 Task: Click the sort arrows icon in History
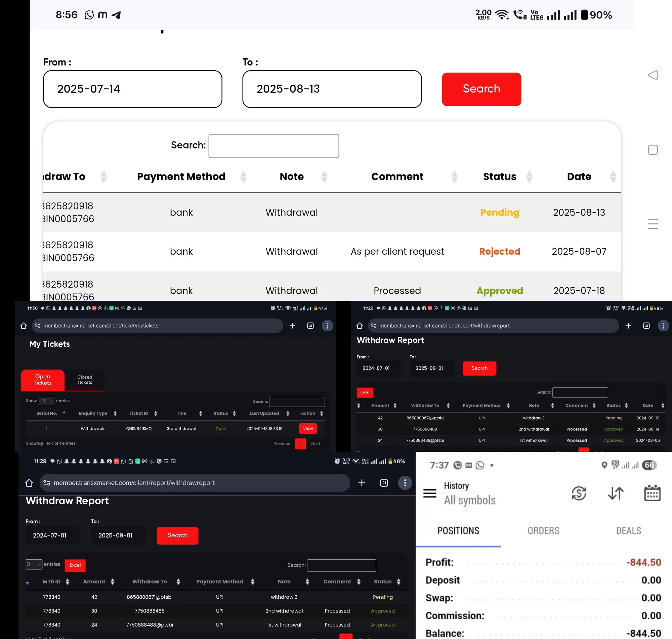[616, 493]
